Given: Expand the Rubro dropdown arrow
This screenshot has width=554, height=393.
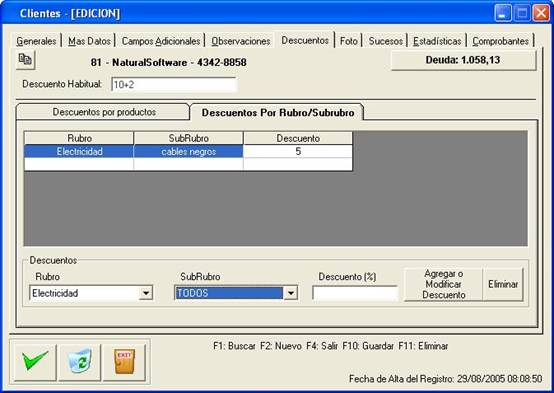Looking at the screenshot, I should point(146,293).
